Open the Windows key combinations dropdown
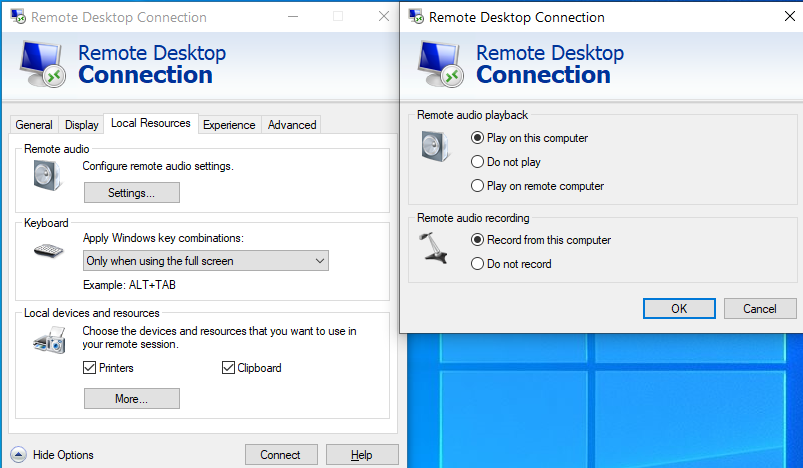The height and width of the screenshot is (468, 803). [x=205, y=261]
